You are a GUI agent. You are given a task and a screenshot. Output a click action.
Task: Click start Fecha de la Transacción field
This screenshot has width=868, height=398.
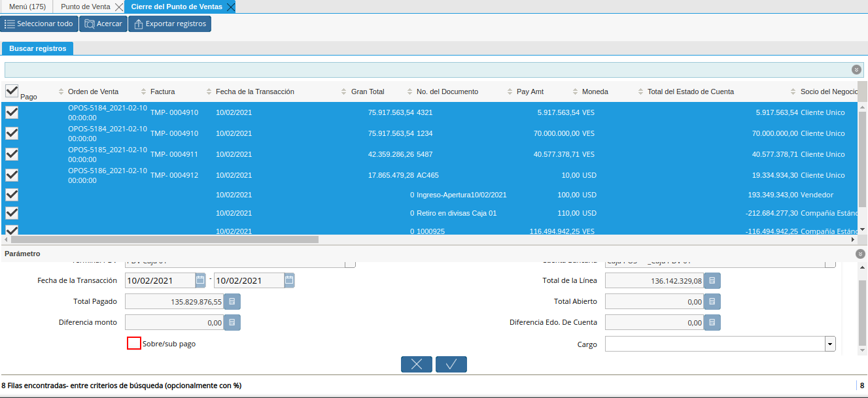coord(160,280)
